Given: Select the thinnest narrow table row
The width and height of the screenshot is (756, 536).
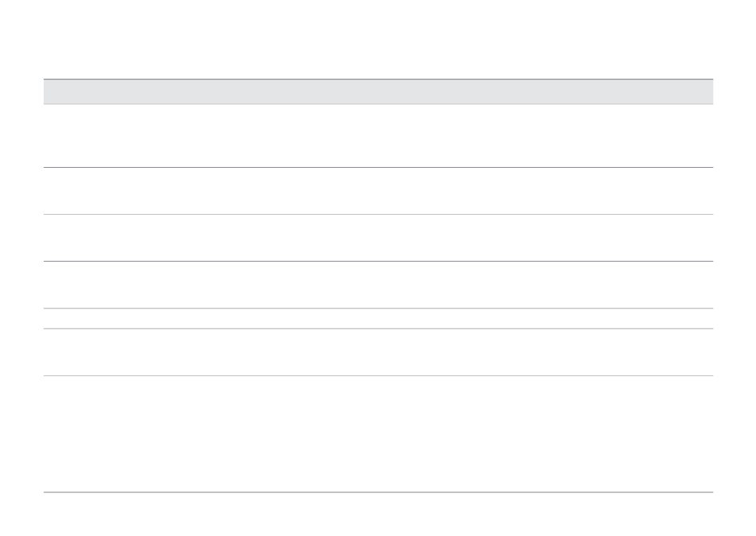Looking at the screenshot, I should (x=378, y=318).
